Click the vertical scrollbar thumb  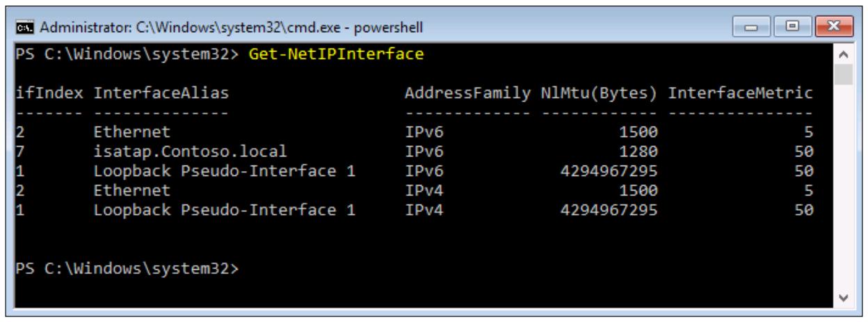(x=844, y=74)
